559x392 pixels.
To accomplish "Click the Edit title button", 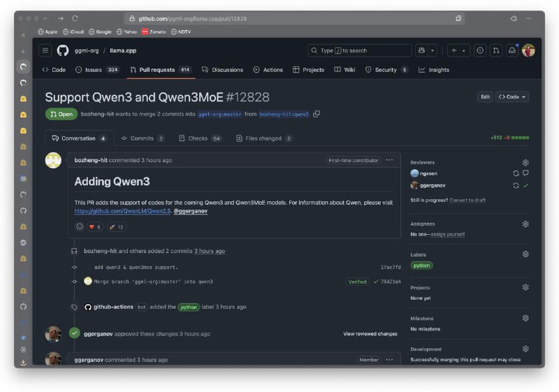I will [485, 97].
